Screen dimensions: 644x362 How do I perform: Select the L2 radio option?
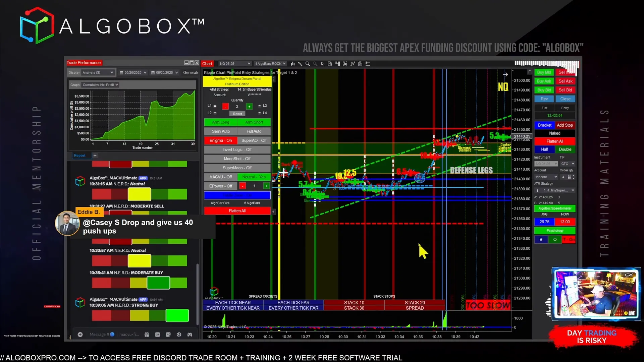[215, 113]
